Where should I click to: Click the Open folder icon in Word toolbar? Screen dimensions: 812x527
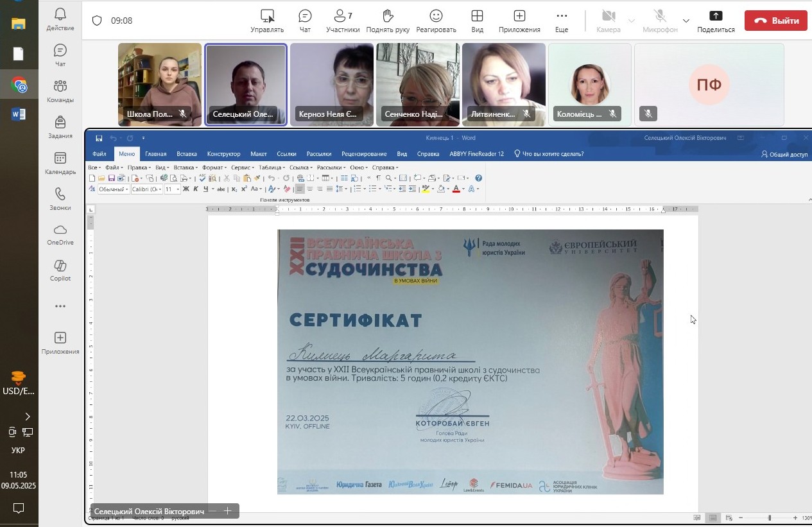tap(101, 178)
